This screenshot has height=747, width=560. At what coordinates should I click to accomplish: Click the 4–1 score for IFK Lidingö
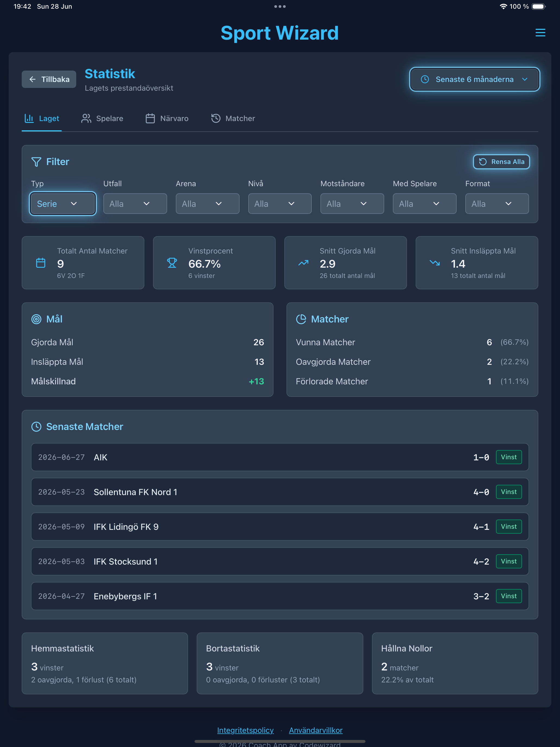click(481, 527)
